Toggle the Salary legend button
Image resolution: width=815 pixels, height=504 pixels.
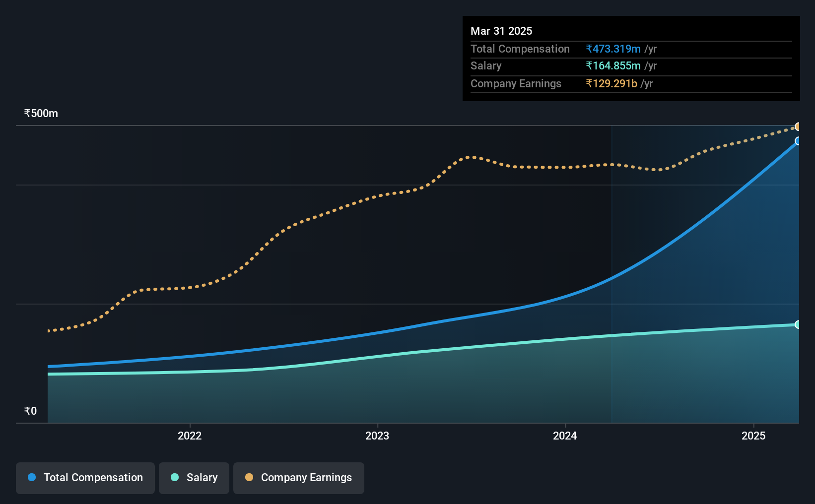coord(194,478)
